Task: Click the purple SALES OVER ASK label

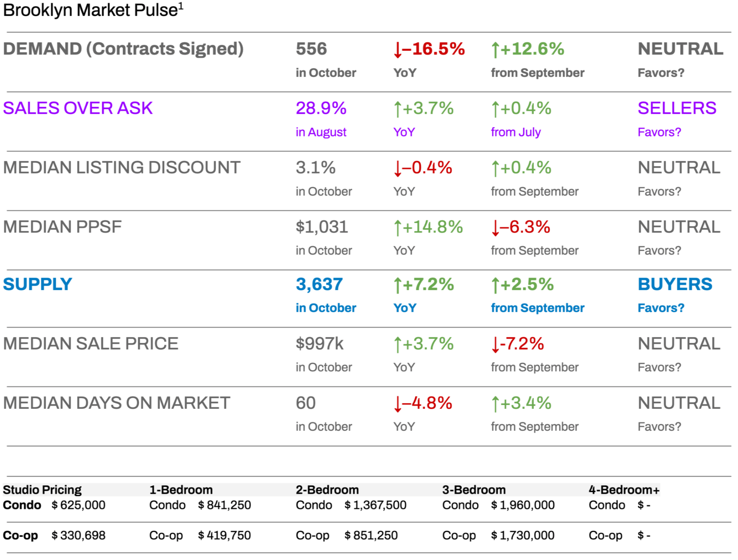Action: click(78, 108)
